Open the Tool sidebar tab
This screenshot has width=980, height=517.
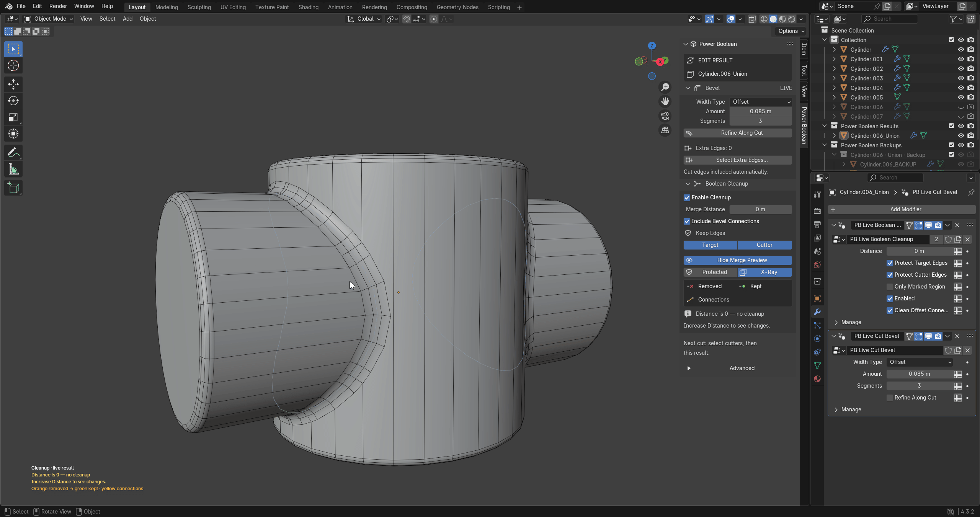click(x=804, y=70)
